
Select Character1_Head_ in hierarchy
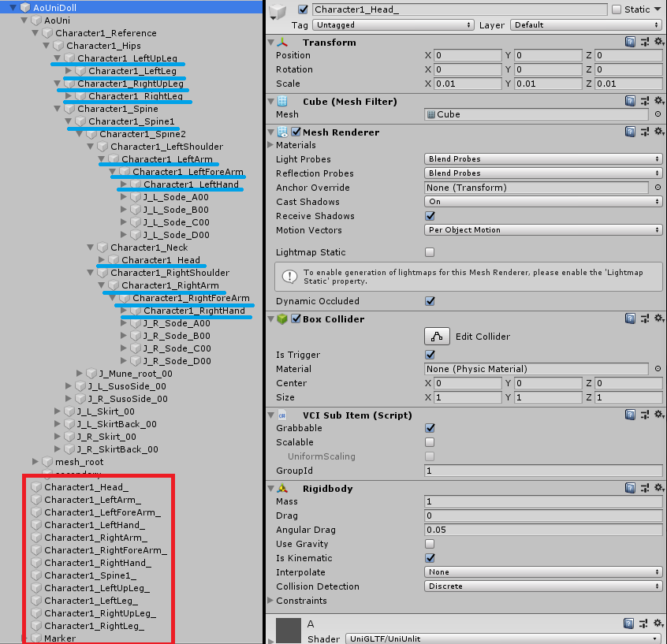pos(87,487)
